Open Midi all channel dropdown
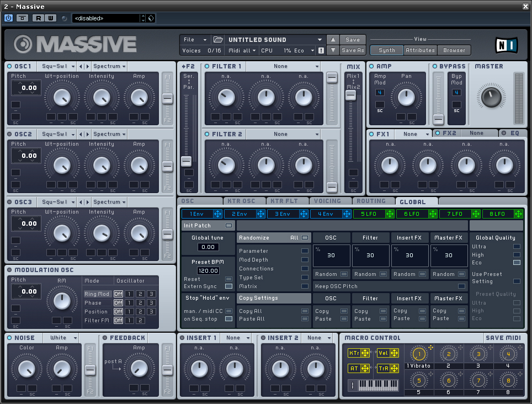Image resolution: width=532 pixels, height=404 pixels. [242, 51]
